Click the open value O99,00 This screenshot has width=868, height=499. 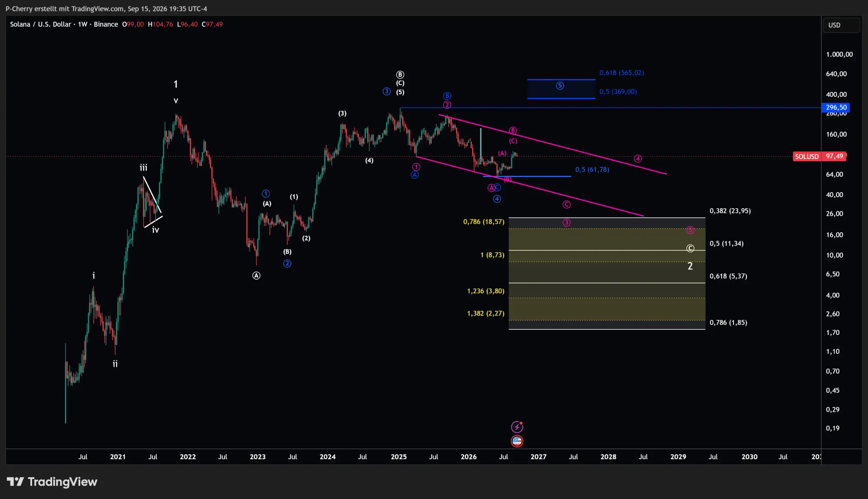(133, 24)
